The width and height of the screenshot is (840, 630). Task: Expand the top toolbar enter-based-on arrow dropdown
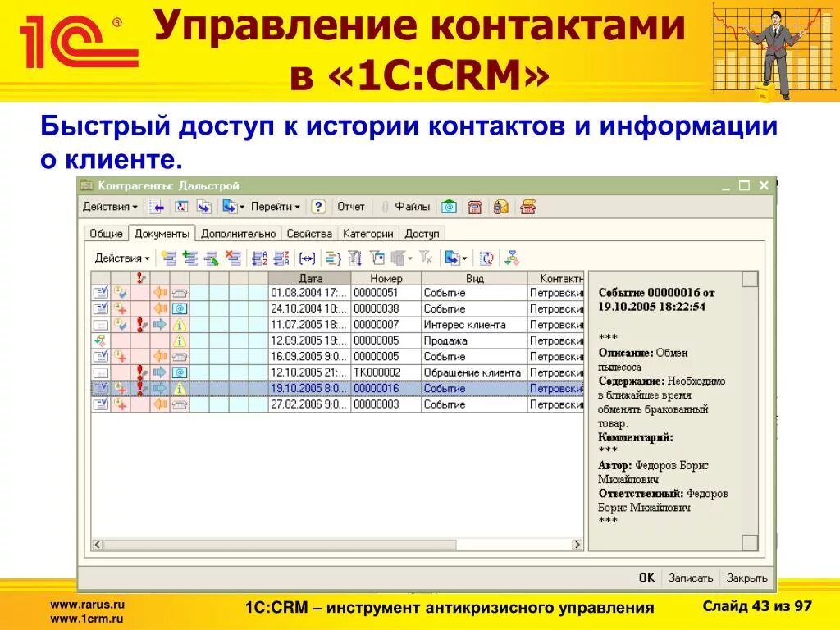[x=242, y=208]
